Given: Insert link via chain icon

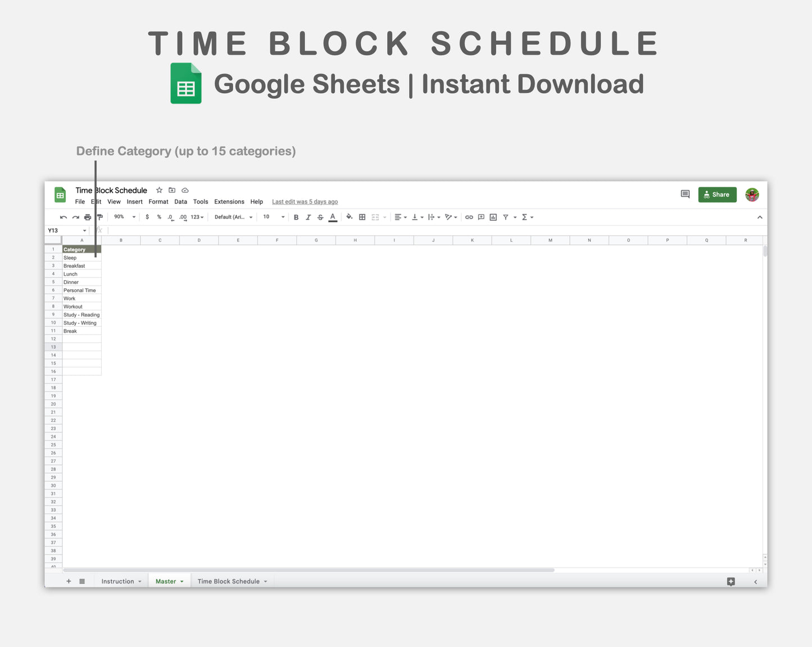Looking at the screenshot, I should (x=469, y=217).
